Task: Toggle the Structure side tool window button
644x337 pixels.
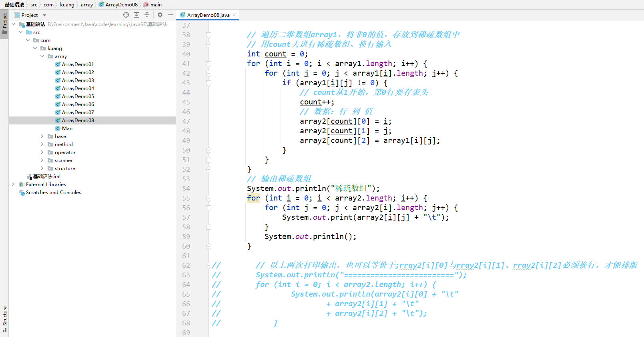Action: [4, 319]
